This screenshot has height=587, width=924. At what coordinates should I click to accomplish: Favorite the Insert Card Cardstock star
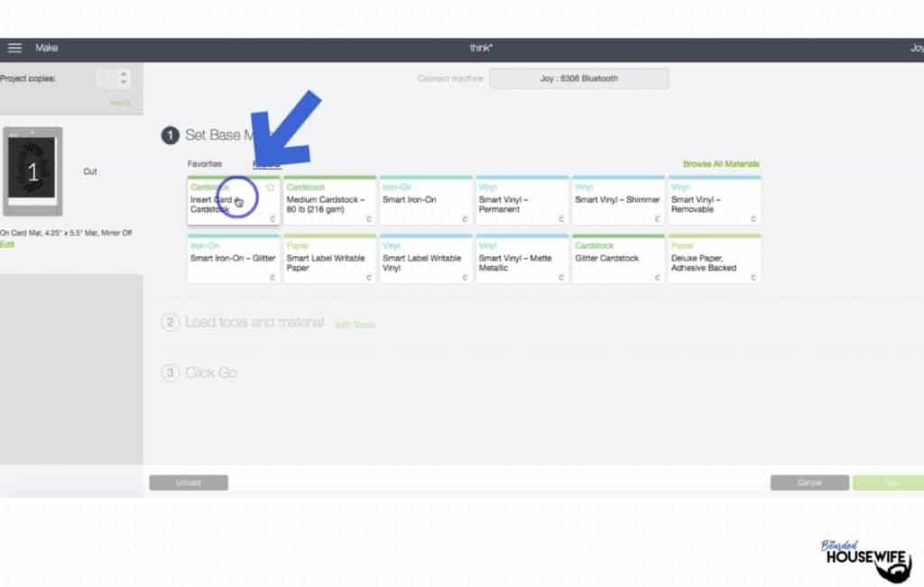point(270,187)
